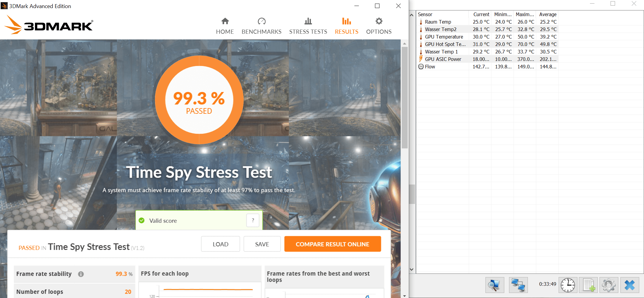Screen dimensions: 644x298
Task: Switch to the STRESS TESTS tab
Action: [x=308, y=26]
